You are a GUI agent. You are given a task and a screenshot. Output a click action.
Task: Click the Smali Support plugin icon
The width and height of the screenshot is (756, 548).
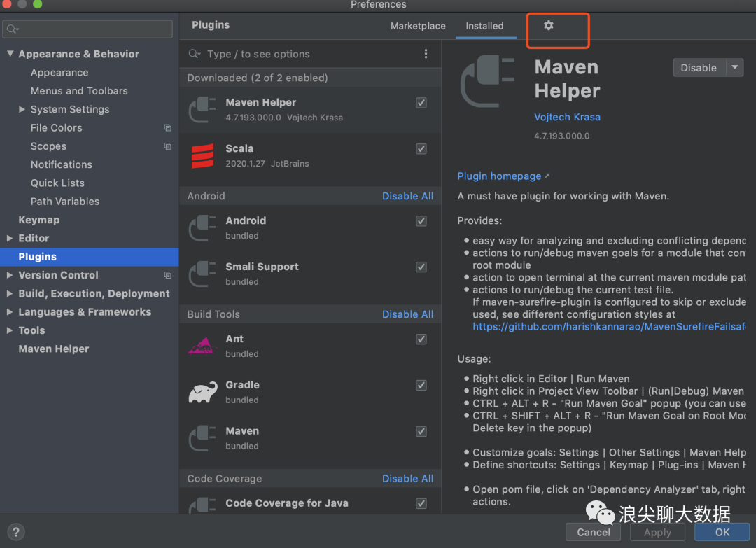(202, 274)
